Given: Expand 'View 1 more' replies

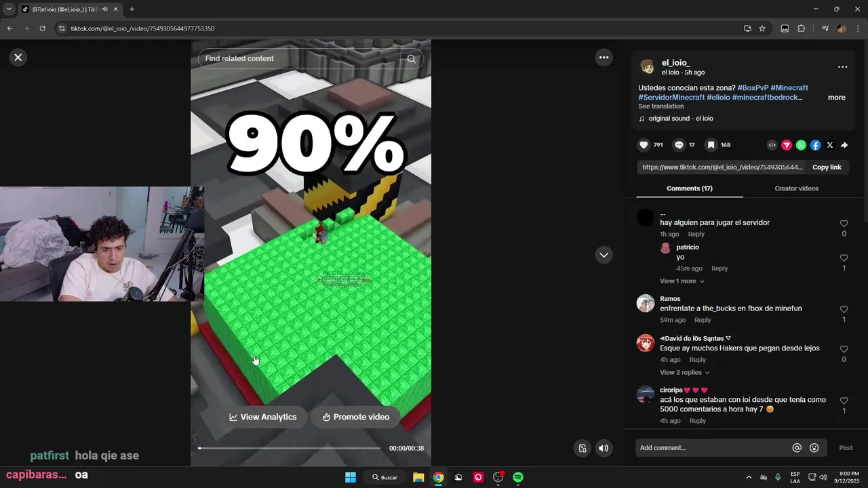Looking at the screenshot, I should coord(682,281).
